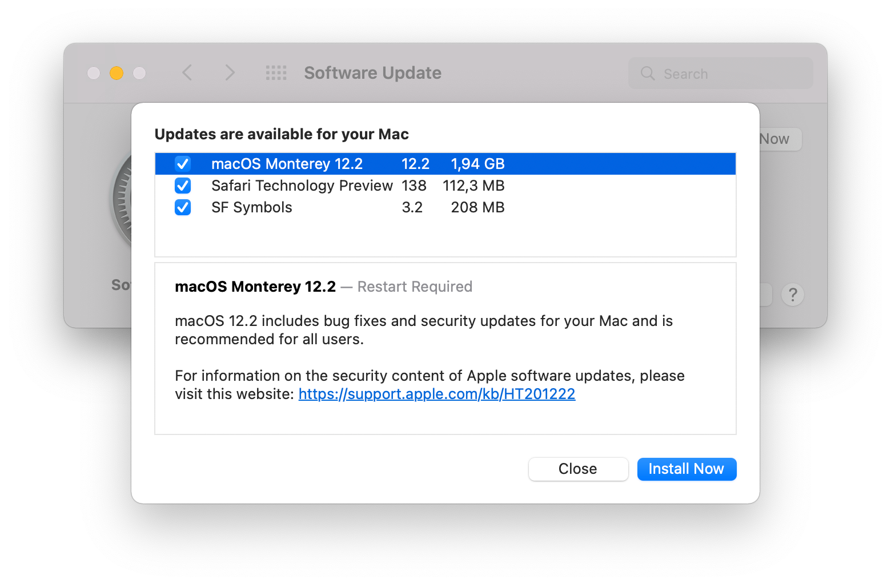Open help via the question mark icon
The width and height of the screenshot is (891, 588).
pos(793,295)
